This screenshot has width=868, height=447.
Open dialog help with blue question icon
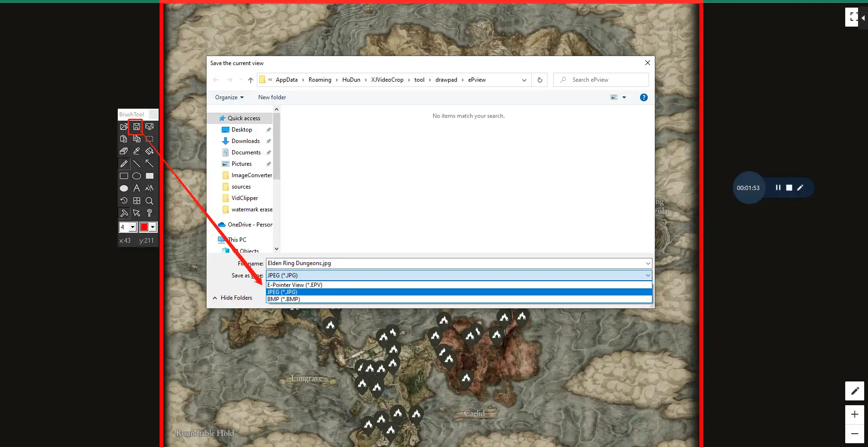tap(643, 97)
